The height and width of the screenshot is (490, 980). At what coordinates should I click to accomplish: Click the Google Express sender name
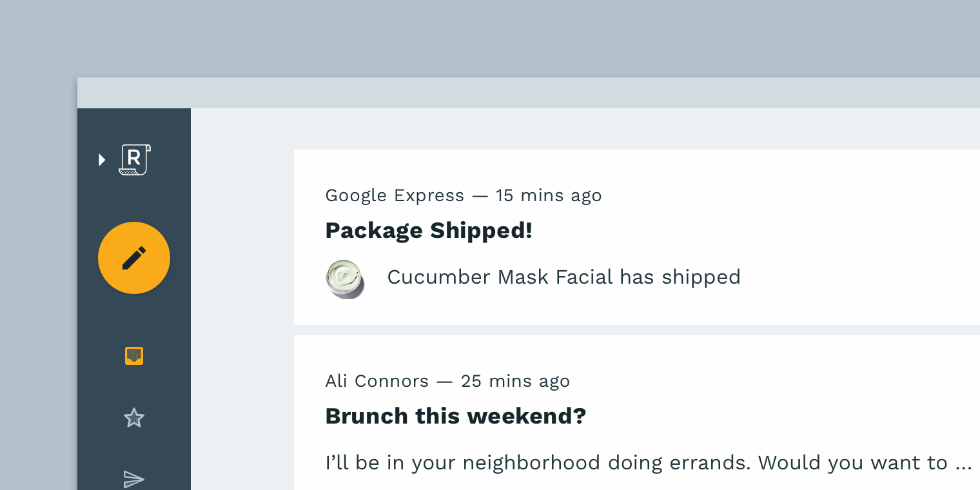point(395,195)
